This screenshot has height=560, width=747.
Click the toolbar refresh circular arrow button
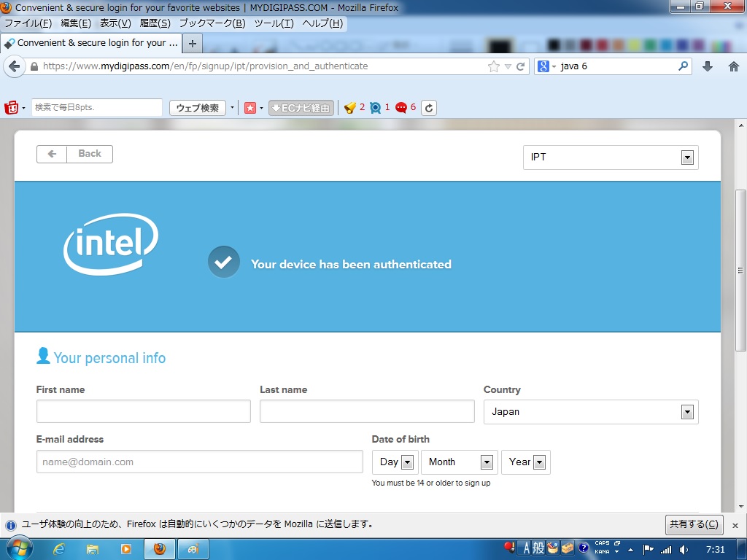pos(429,108)
